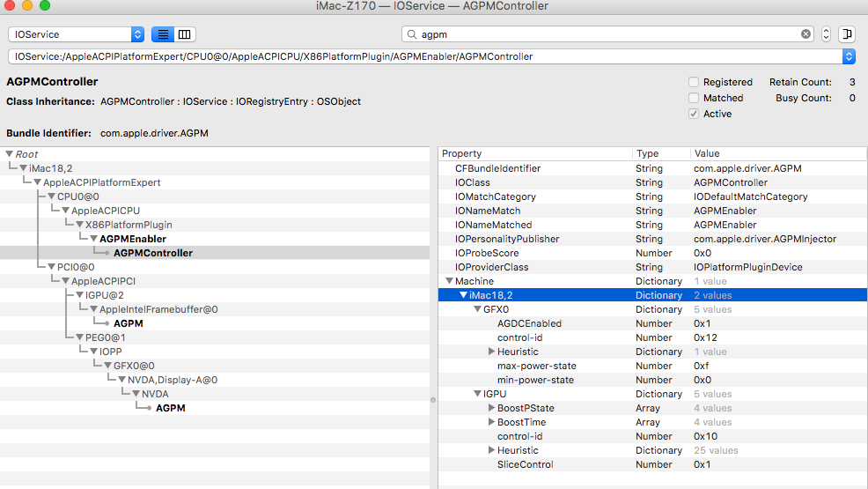
Task: Collapse the iMac18,2 tree node triangle
Action: coord(23,168)
